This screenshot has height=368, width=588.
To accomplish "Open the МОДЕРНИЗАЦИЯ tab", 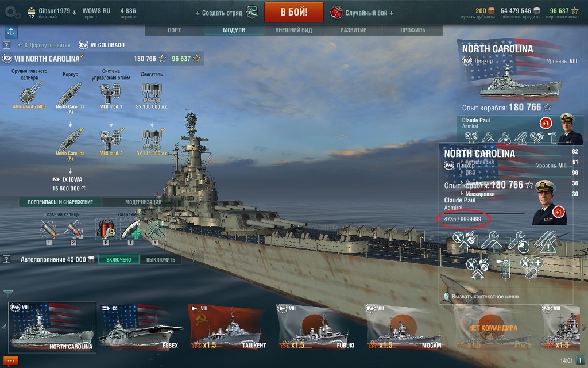I will pyautogui.click(x=143, y=202).
